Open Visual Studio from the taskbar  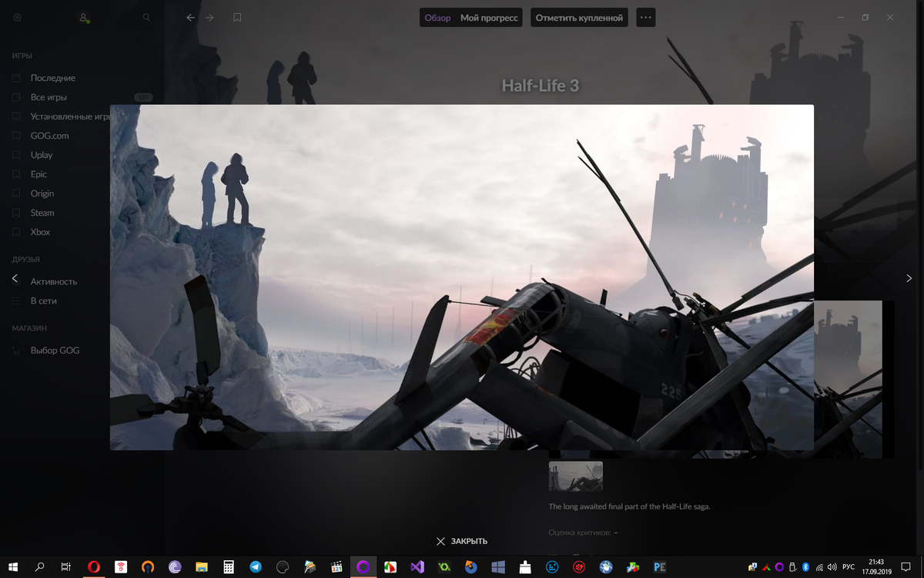click(417, 567)
